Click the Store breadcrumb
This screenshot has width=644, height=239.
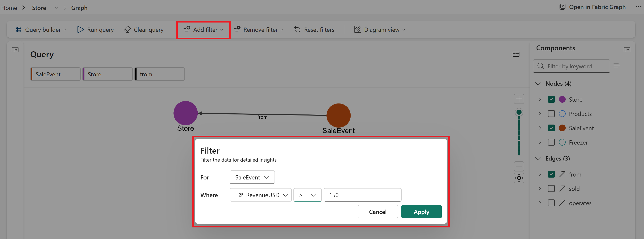(x=39, y=8)
